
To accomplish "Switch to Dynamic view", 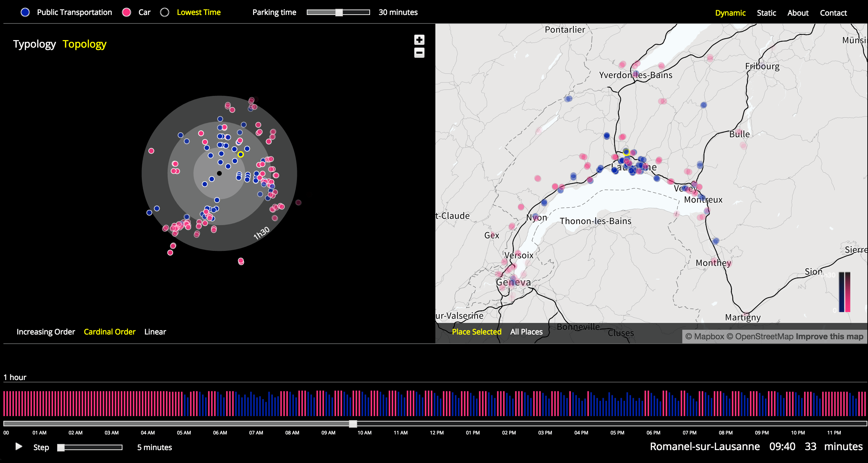I will click(730, 13).
